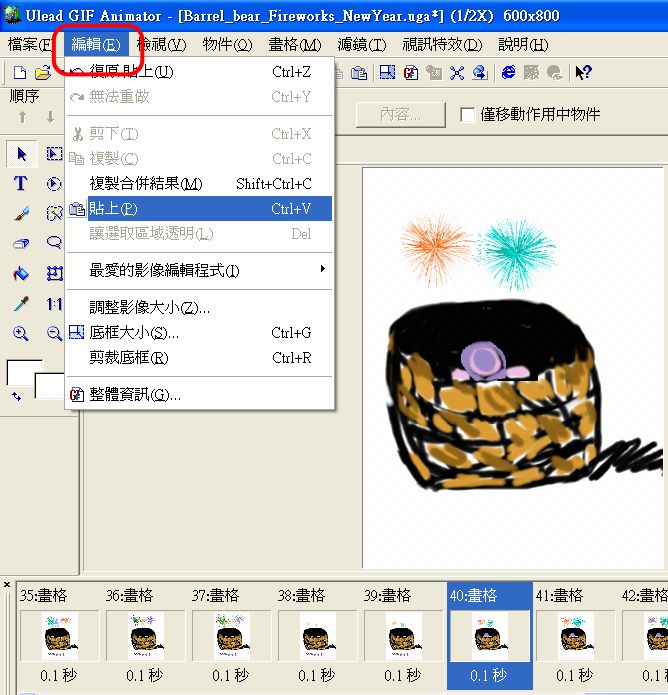This screenshot has width=668, height=695.
Task: Select the paintbrush tool
Action: pos(21,214)
